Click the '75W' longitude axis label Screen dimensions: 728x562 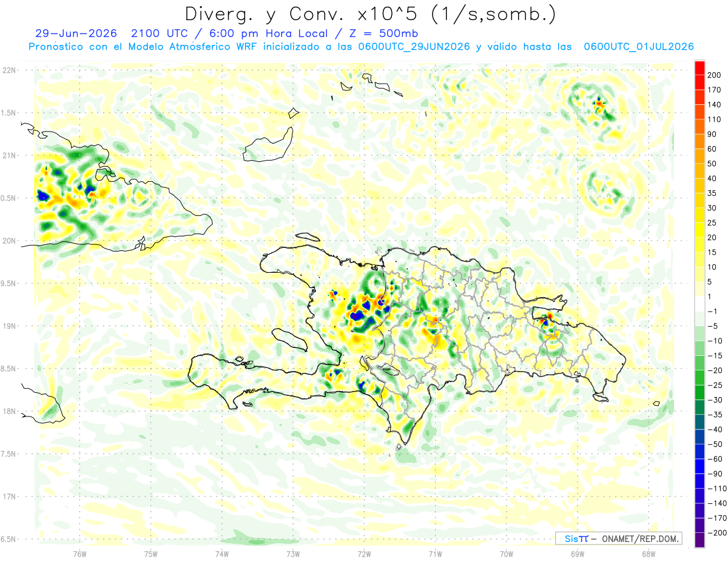click(x=151, y=554)
